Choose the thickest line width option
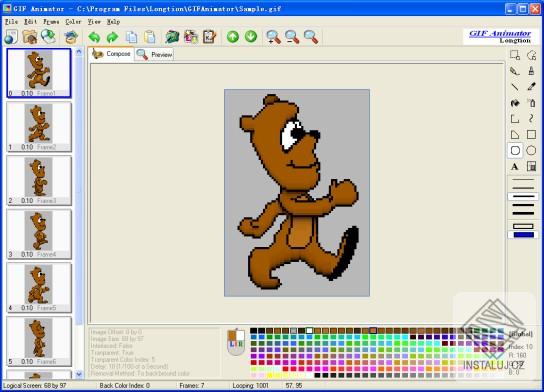Viewport: 544px width, 392px height. (x=523, y=213)
